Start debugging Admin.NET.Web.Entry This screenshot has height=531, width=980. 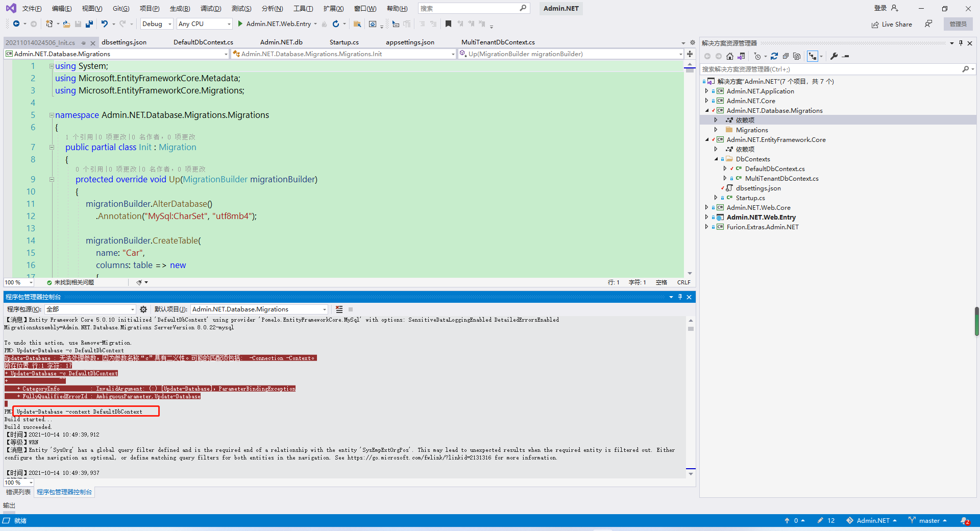(x=239, y=23)
